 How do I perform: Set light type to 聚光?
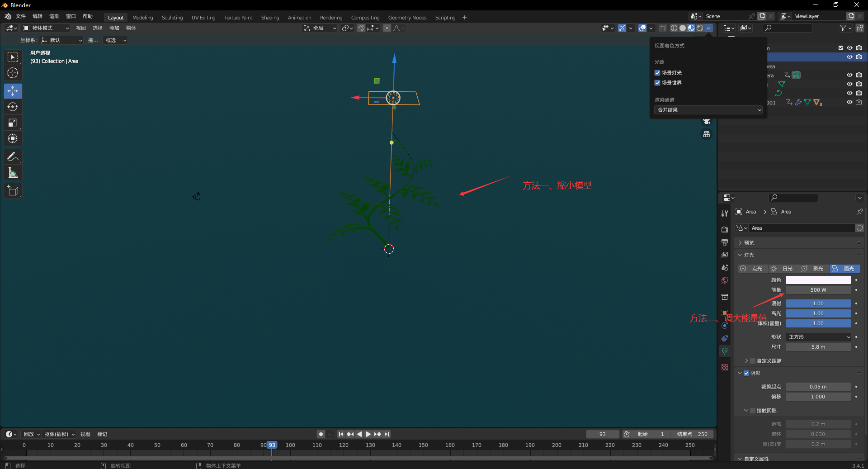(x=814, y=269)
